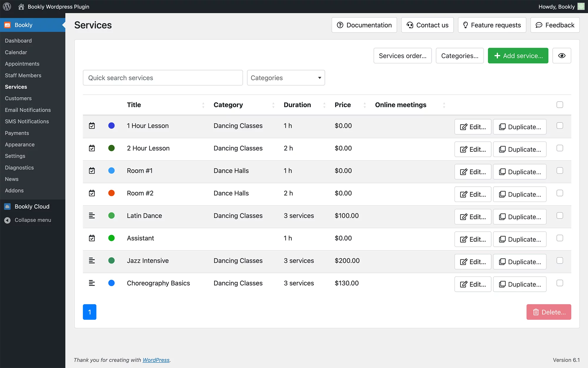Focus the Quick search services field
The width and height of the screenshot is (588, 368).
pyautogui.click(x=163, y=78)
